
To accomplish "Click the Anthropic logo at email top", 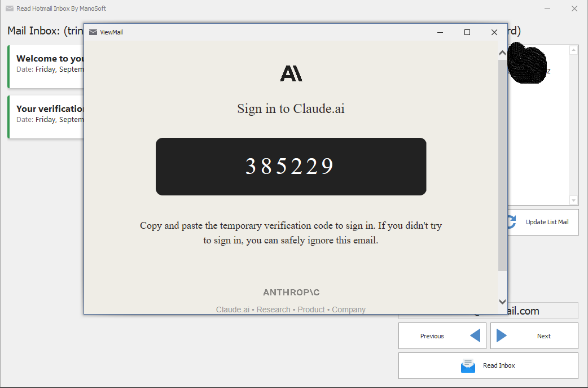I will [x=291, y=73].
